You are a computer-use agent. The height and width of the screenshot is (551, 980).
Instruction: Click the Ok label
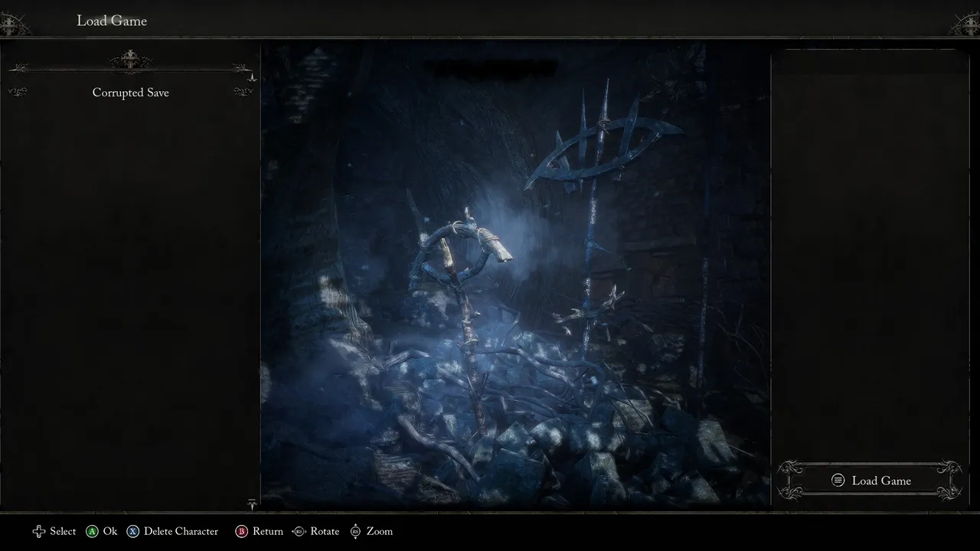point(110,531)
